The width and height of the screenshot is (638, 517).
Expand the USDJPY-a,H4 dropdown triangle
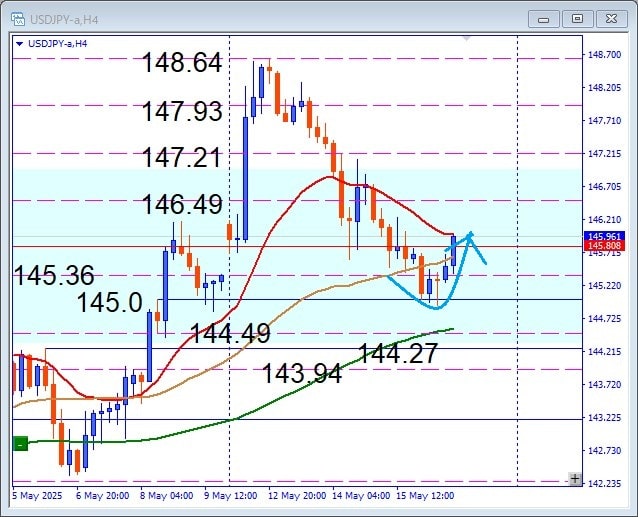[19, 44]
